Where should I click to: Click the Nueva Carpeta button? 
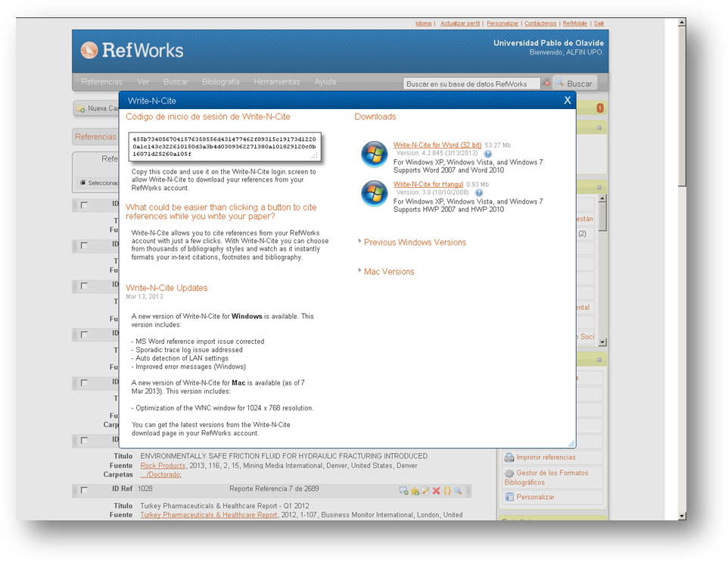(x=97, y=108)
